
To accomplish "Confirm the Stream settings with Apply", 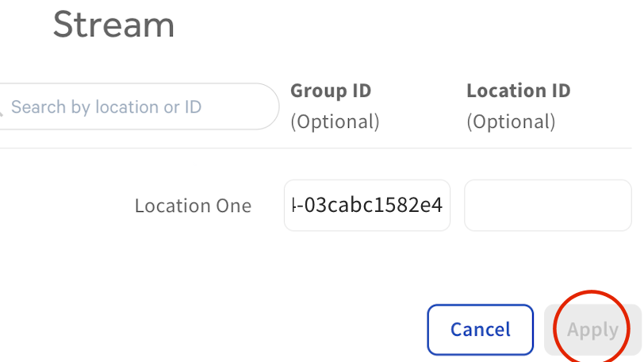I will (x=592, y=329).
